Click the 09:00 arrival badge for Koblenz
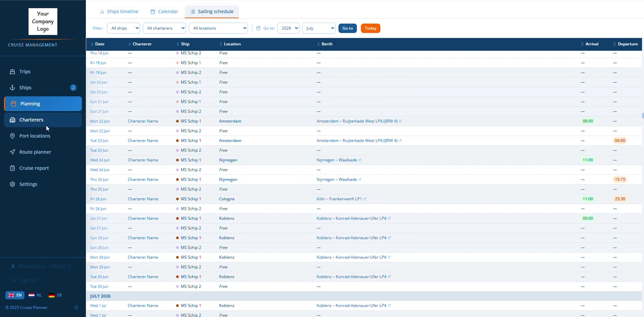644x317 pixels. coord(588,219)
